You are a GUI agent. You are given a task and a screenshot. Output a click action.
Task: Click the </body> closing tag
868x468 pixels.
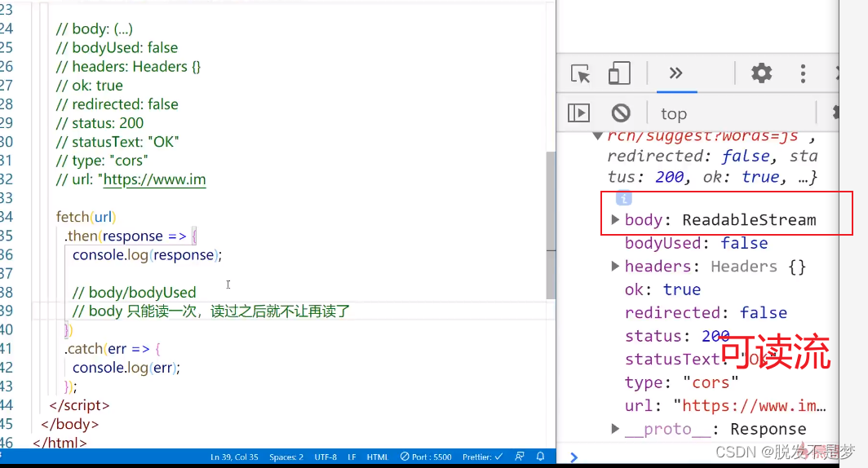[70, 424]
